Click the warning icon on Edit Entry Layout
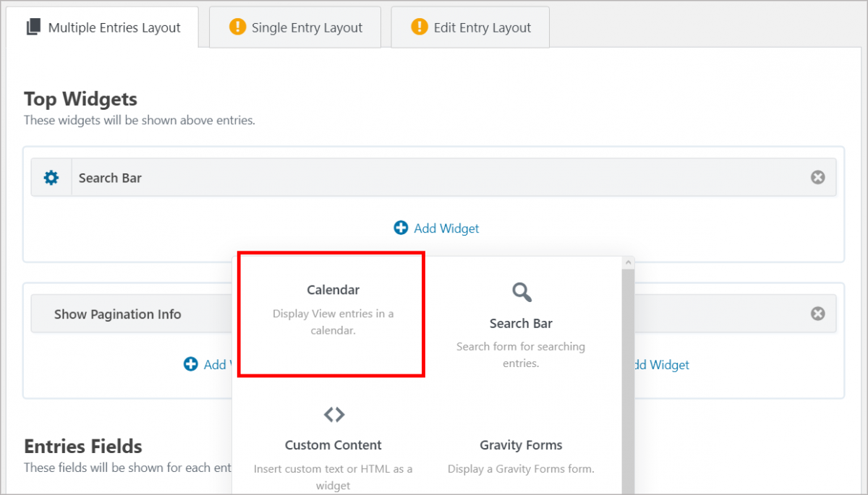This screenshot has width=868, height=495. [x=417, y=27]
